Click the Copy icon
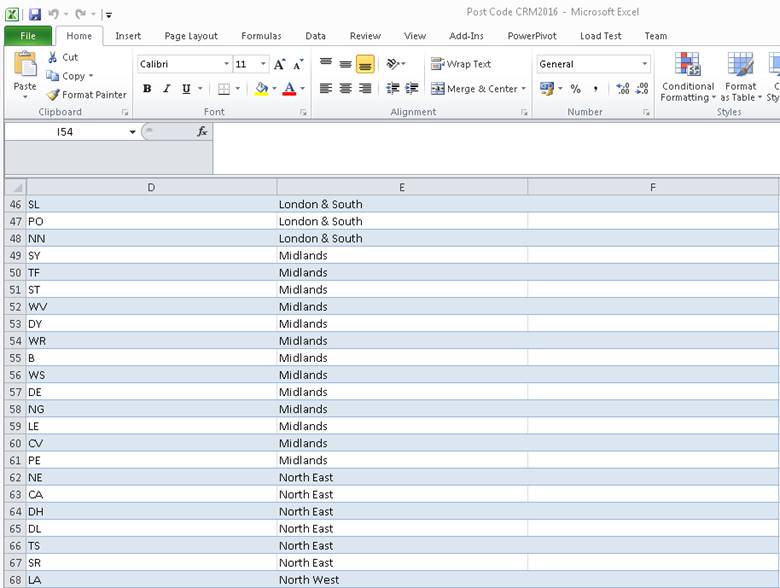 tap(53, 76)
